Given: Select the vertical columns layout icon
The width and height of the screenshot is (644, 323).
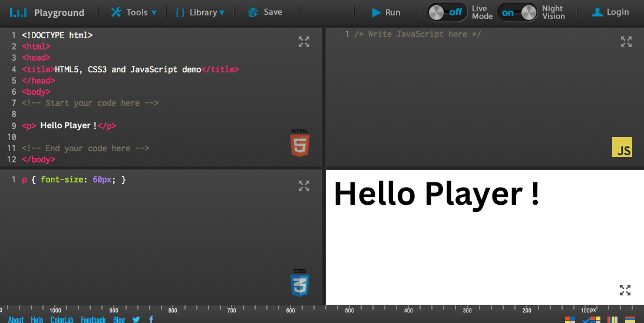Looking at the screenshot, I should point(612,319).
